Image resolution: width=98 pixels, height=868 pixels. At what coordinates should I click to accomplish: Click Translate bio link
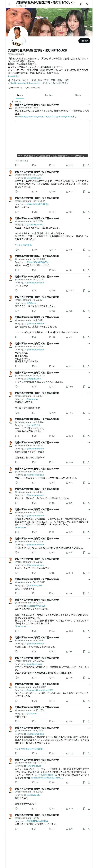pyautogui.click(x=14, y=76)
